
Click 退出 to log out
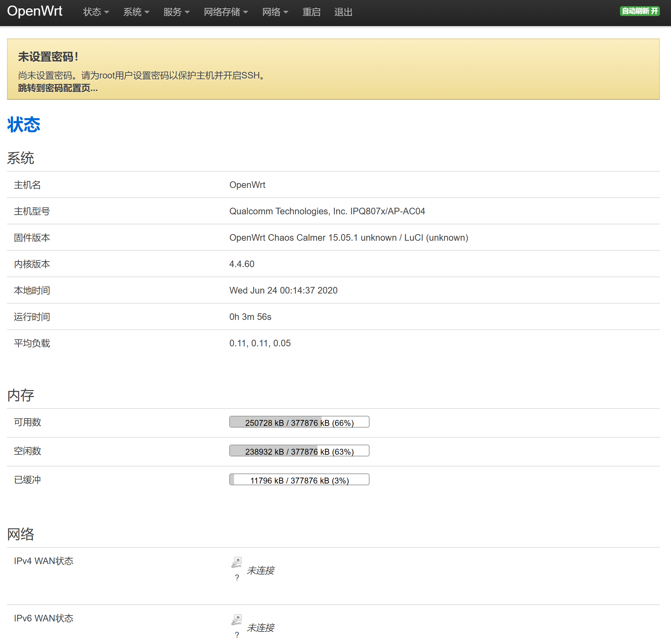click(343, 12)
